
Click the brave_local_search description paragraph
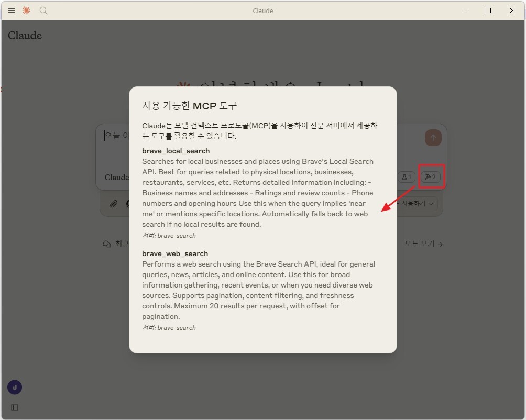point(258,193)
